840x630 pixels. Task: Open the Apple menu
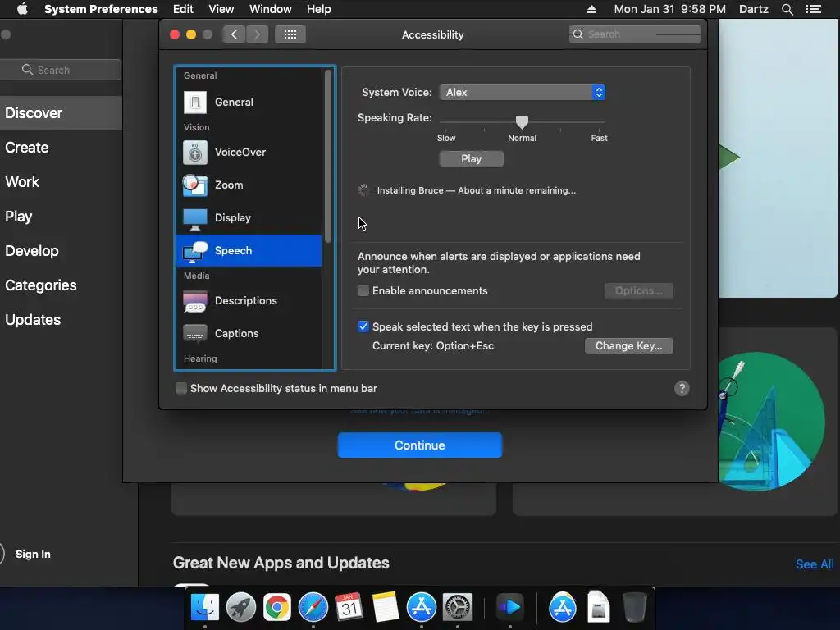[22, 9]
